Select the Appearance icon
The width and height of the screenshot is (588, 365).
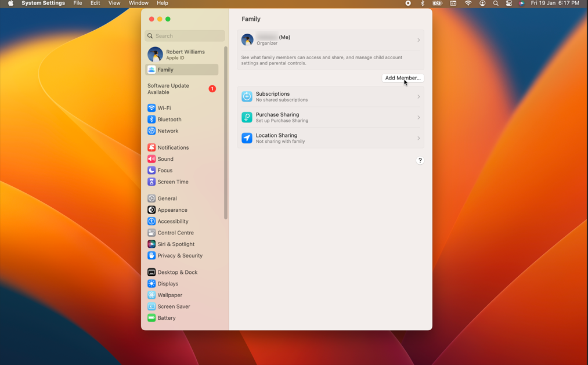tap(151, 210)
